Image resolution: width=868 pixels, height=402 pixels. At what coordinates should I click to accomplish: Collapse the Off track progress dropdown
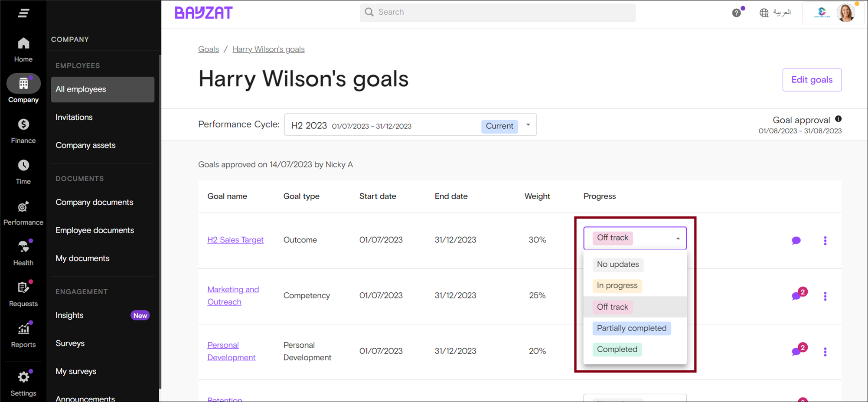(x=678, y=238)
